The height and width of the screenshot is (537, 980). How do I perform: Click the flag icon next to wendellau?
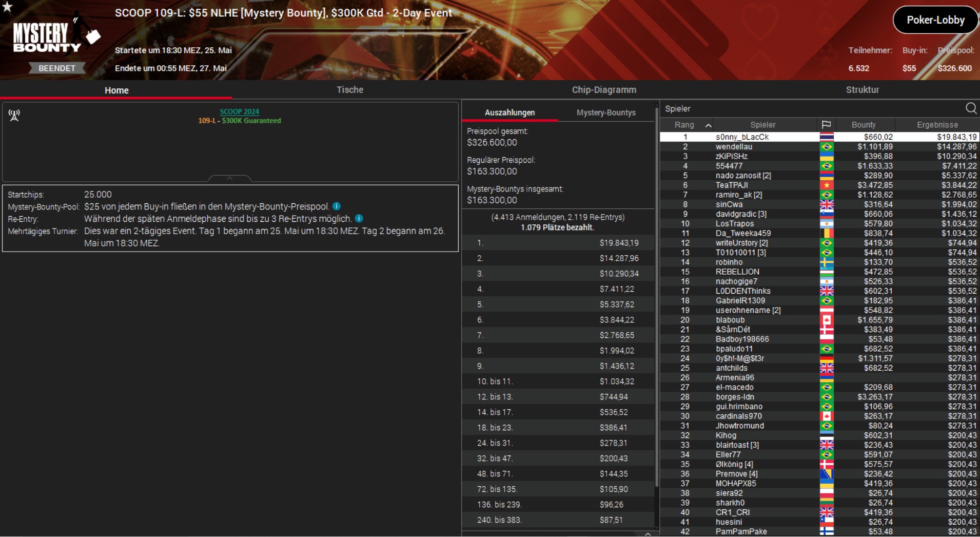(x=826, y=147)
